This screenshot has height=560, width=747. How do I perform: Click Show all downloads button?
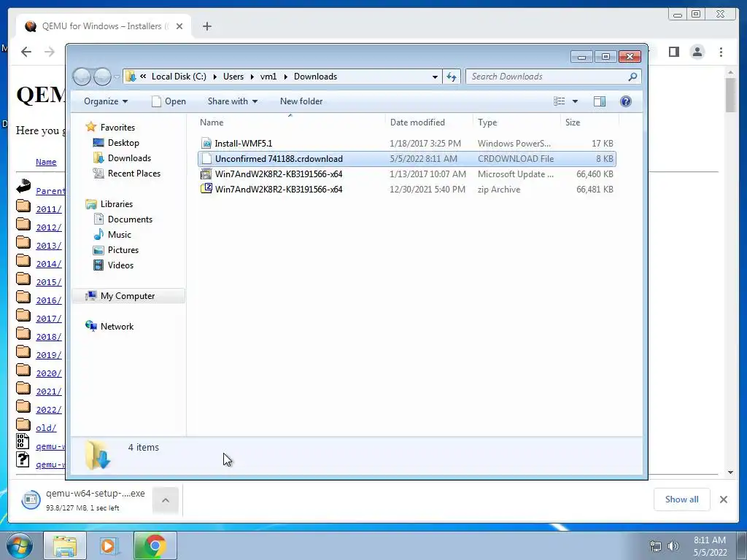pos(682,499)
